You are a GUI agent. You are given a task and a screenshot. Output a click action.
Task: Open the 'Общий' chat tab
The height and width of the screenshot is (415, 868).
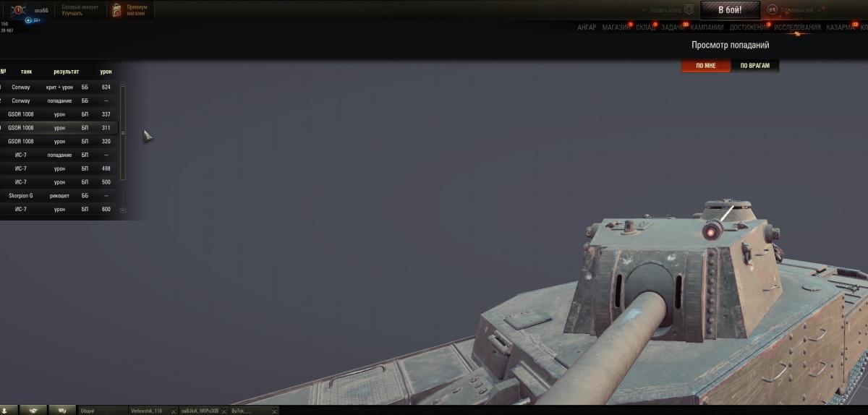[101, 410]
